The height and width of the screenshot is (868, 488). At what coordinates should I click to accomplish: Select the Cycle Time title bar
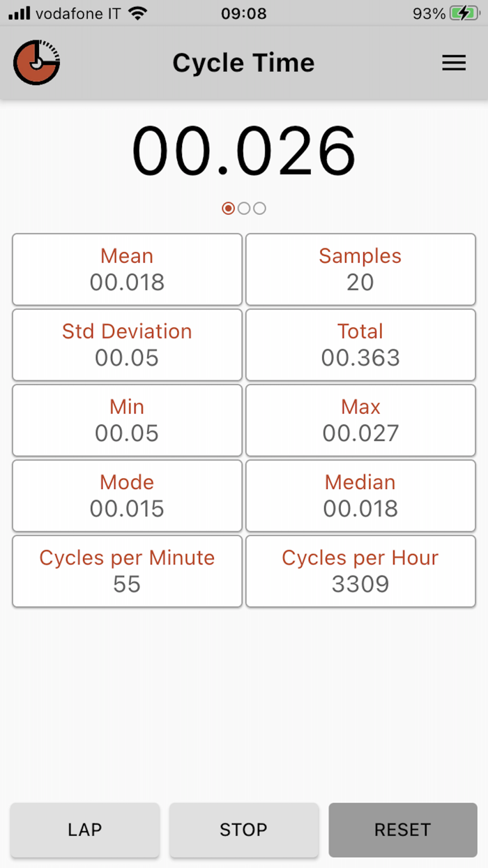[243, 62]
